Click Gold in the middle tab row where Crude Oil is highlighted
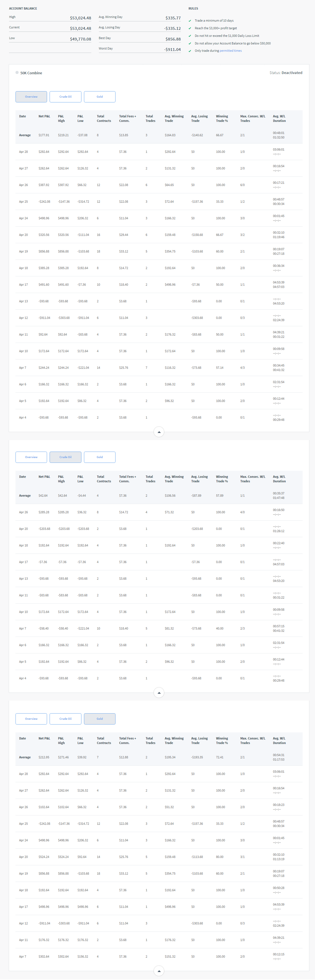 99,457
